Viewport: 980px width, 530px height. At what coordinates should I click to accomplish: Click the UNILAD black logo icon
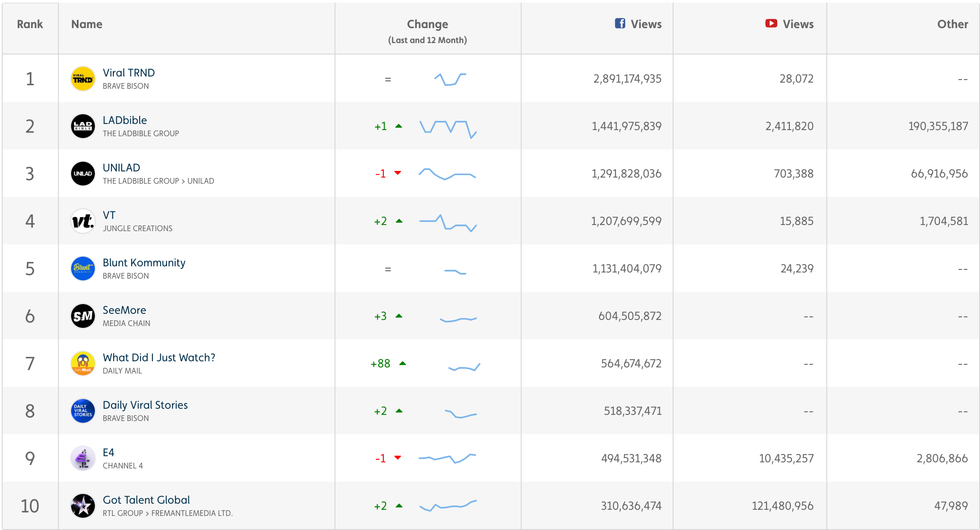83,174
